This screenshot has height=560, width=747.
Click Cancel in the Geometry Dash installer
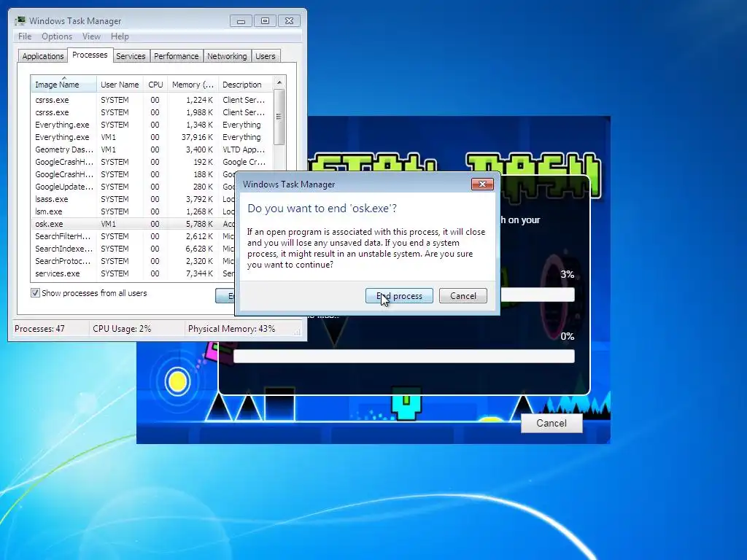click(551, 424)
